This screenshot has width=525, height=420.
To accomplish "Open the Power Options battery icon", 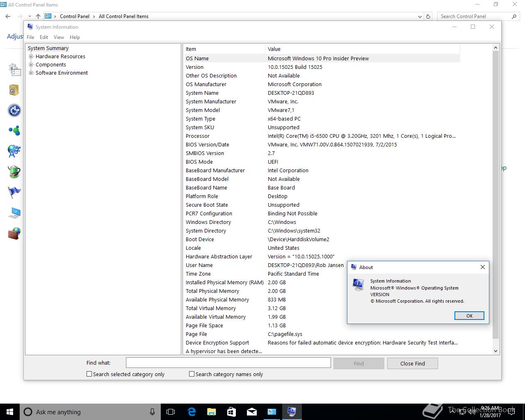I will click(14, 172).
